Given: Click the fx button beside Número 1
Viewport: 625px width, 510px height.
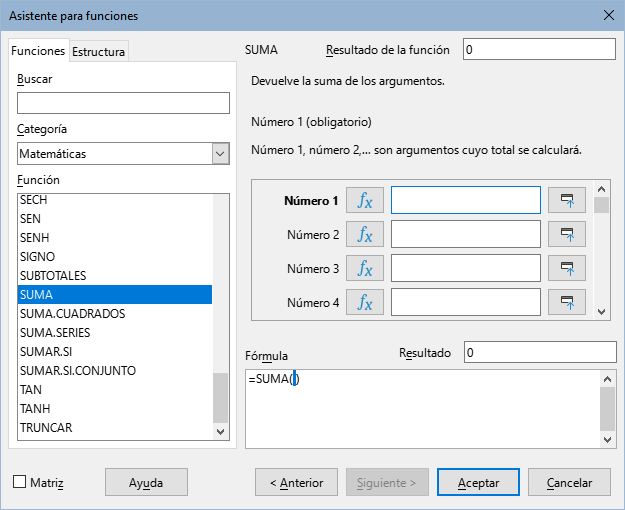Looking at the screenshot, I should (365, 201).
